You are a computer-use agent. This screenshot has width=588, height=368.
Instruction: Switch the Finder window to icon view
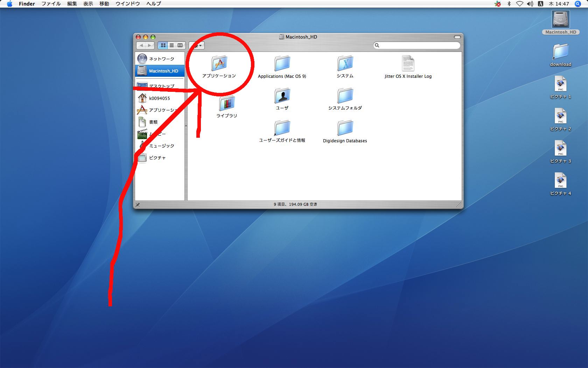coord(163,45)
